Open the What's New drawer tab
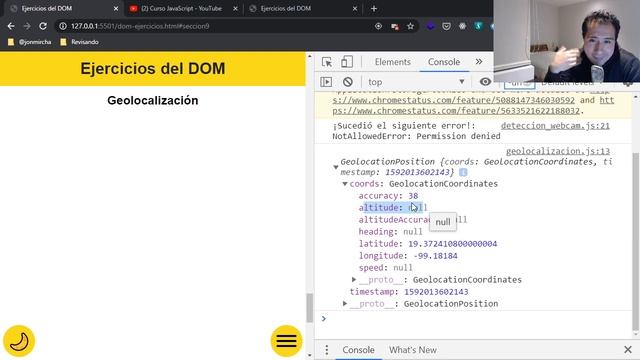 click(413, 350)
